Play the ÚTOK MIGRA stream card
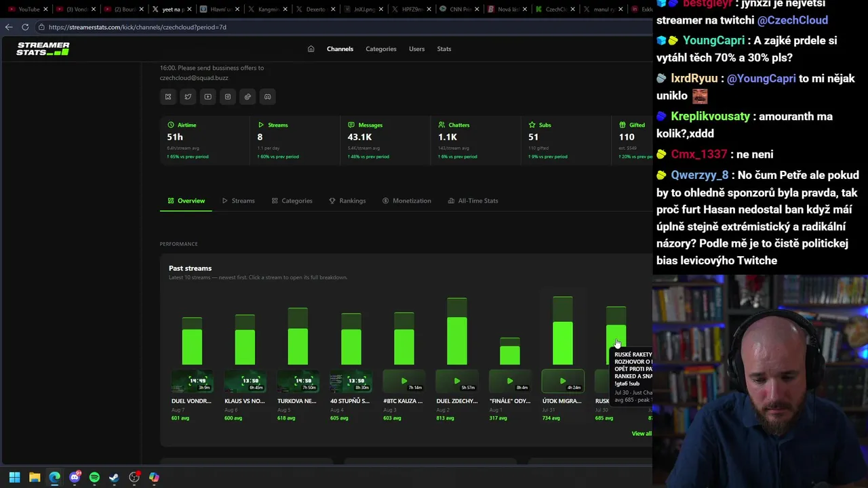This screenshot has width=868, height=488. [x=562, y=382]
